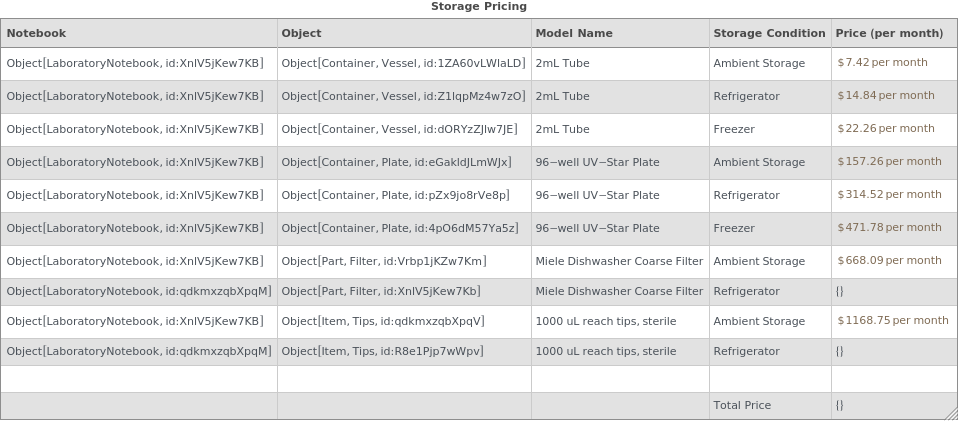Click the Storage Pricing table title
The height and width of the screenshot is (422, 958).
[479, 7]
